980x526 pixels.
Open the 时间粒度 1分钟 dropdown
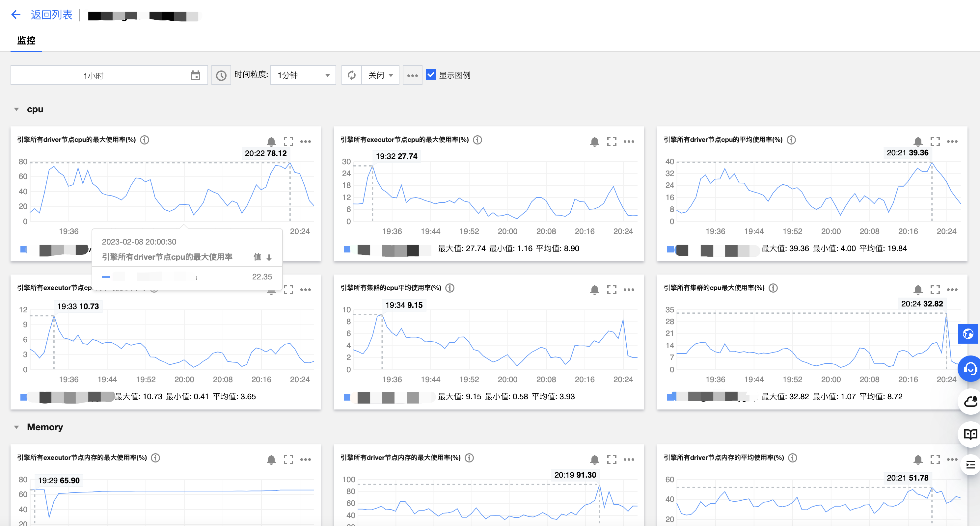point(303,75)
